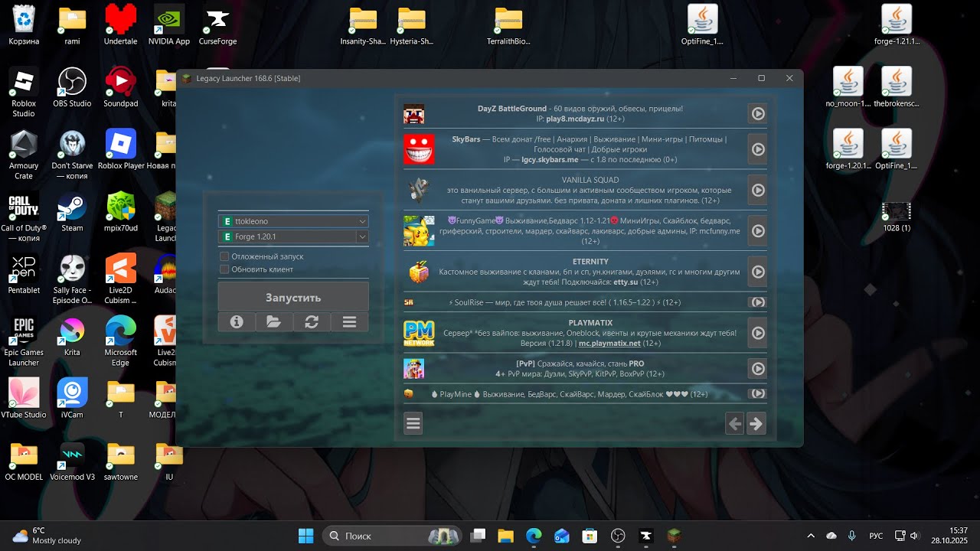The width and height of the screenshot is (980, 551).
Task: Select the Roblox Studio desktop icon
Action: (24, 92)
